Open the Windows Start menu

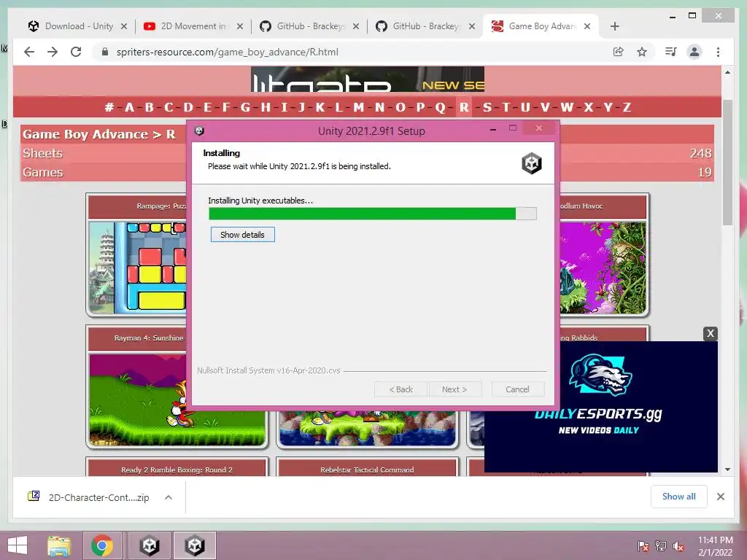coord(18,545)
